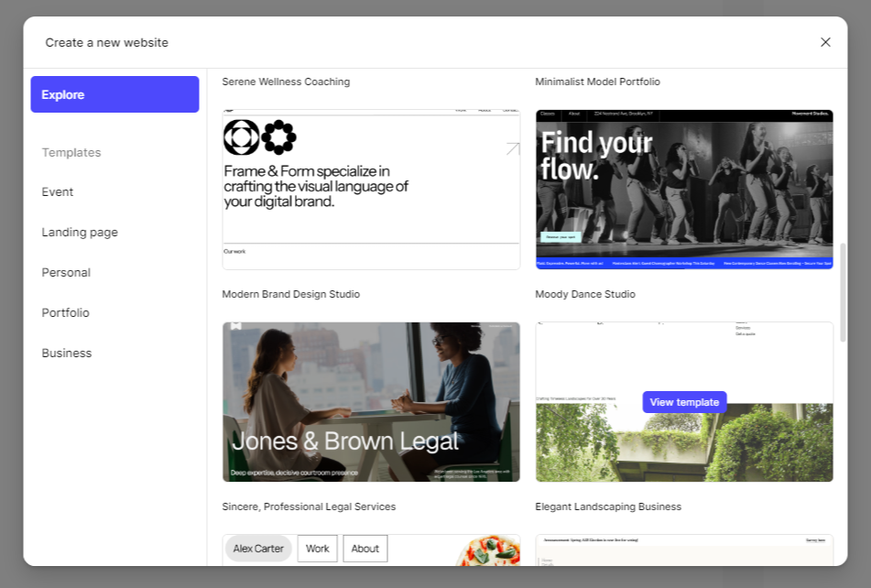Click the View template button
The height and width of the screenshot is (588, 871).
(684, 402)
